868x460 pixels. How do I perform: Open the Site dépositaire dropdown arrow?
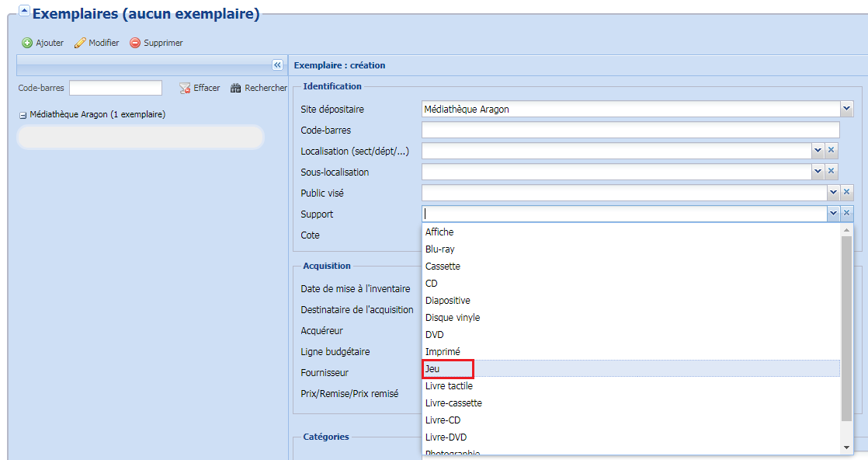846,110
